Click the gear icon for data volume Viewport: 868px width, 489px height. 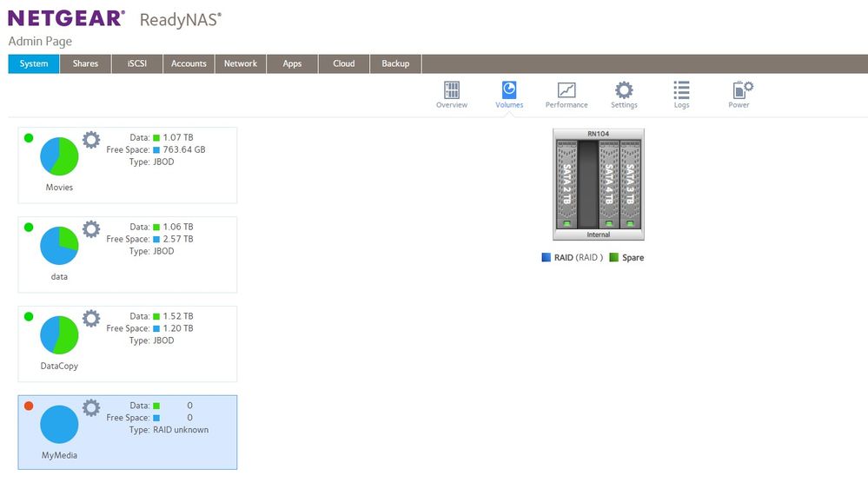[91, 229]
